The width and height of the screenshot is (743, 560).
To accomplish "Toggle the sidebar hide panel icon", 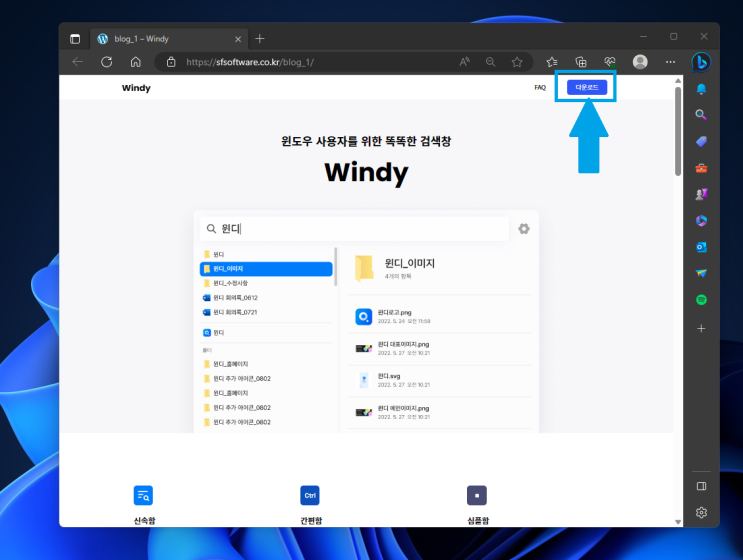I will [701, 486].
